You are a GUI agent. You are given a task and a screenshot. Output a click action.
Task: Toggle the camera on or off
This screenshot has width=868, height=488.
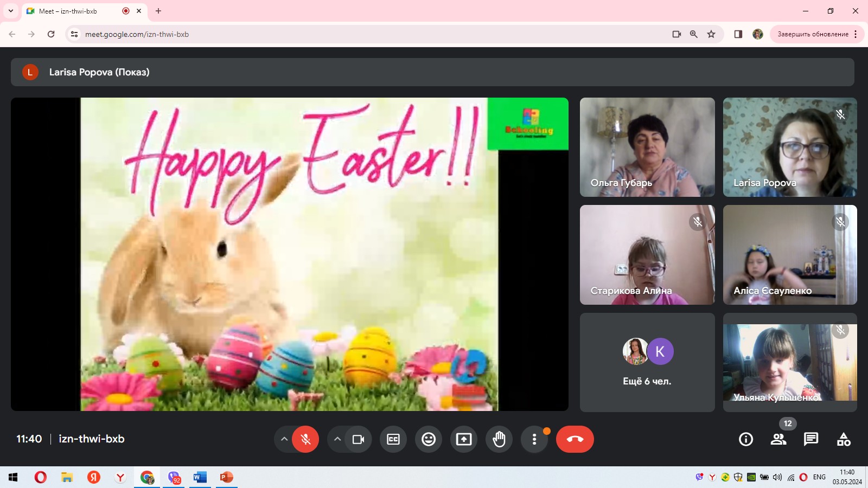tap(358, 439)
